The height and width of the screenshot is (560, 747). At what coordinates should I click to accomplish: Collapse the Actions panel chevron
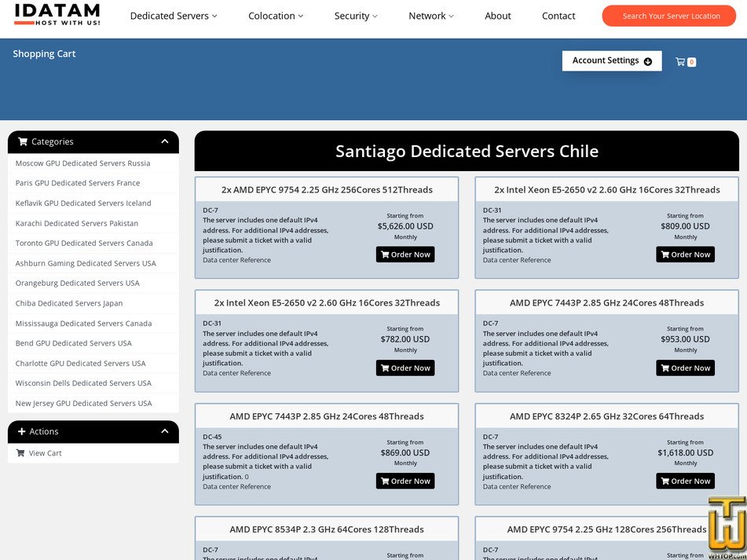[165, 431]
